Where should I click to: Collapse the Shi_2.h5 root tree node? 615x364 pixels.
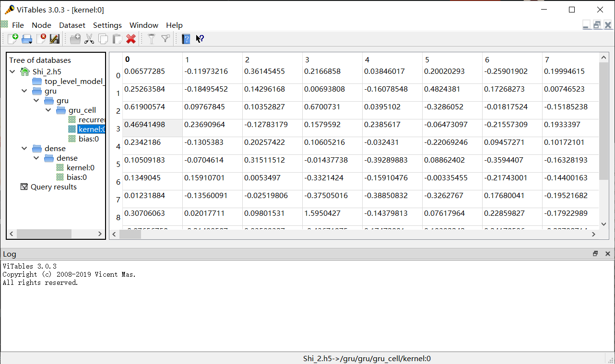point(13,72)
